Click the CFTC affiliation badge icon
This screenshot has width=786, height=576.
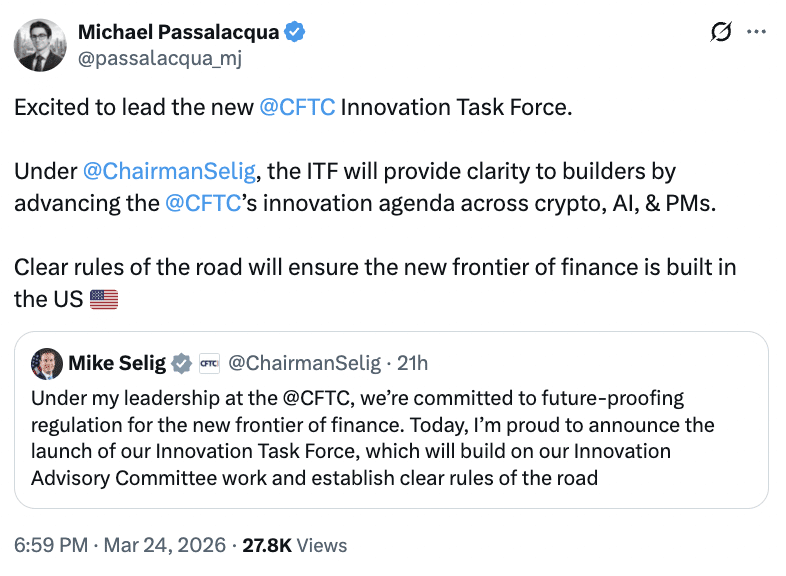tap(208, 362)
